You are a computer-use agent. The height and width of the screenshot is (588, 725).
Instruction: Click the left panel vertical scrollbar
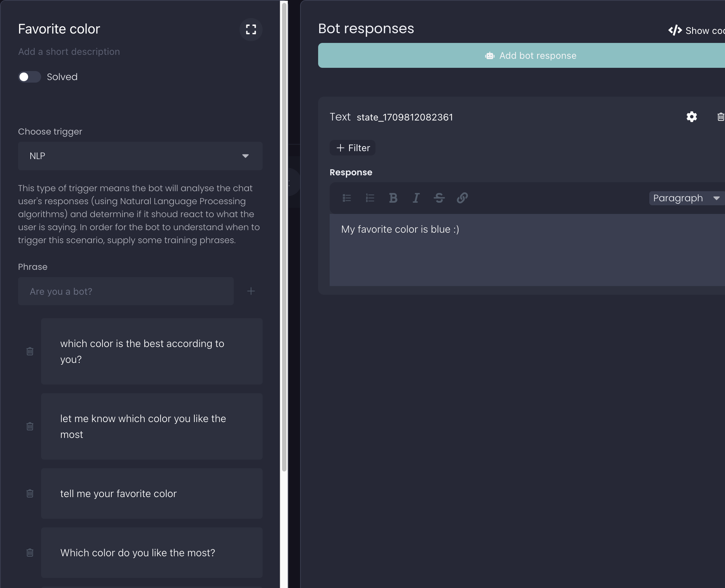284,234
